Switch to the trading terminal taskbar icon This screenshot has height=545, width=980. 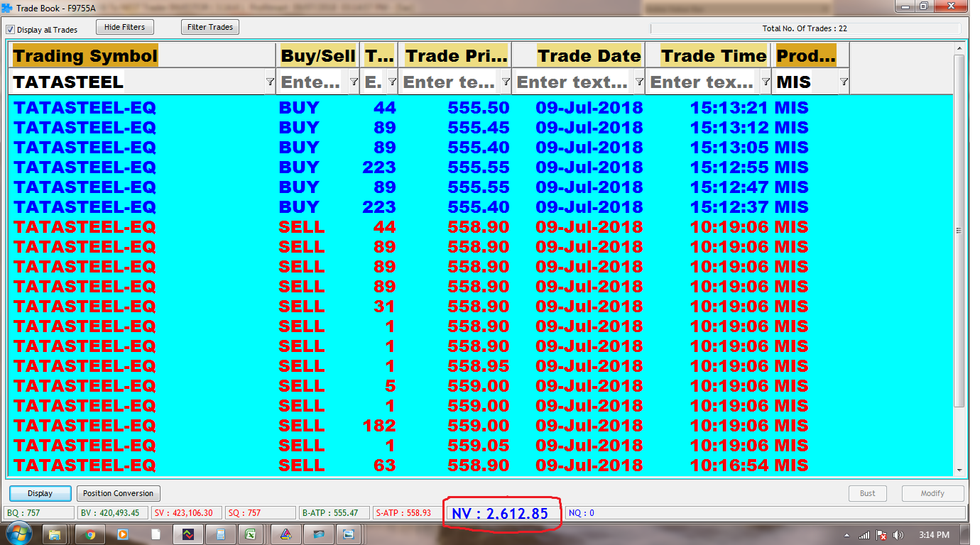(188, 534)
